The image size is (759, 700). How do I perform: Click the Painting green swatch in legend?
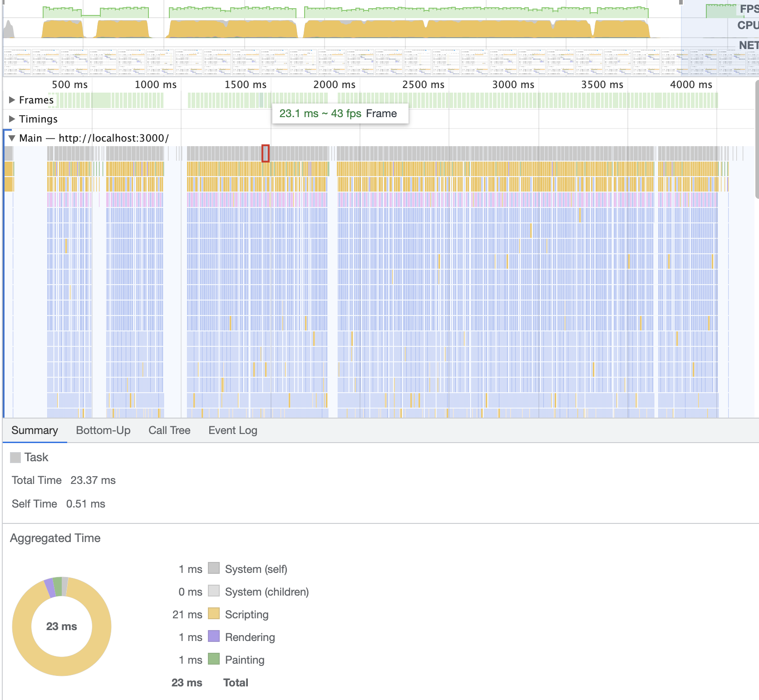(214, 659)
